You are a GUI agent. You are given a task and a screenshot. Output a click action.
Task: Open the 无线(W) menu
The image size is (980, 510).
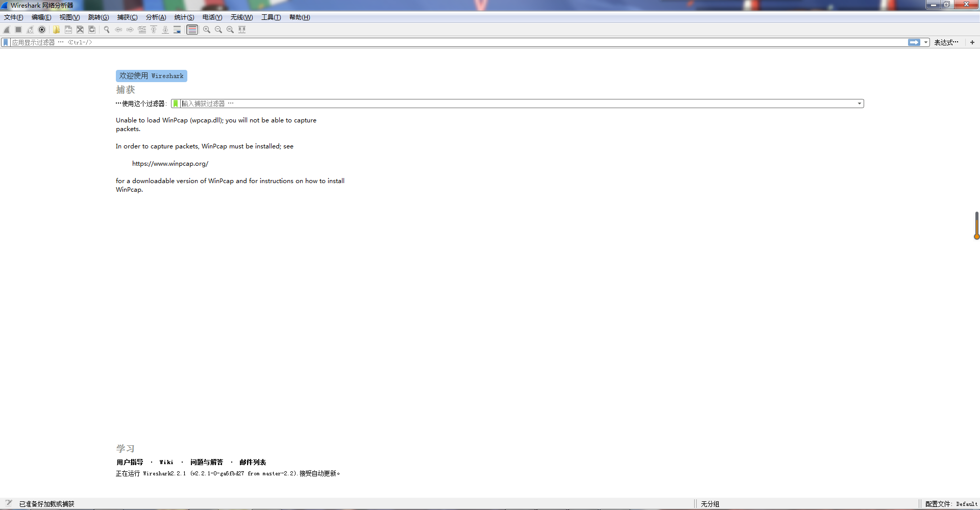coord(241,17)
